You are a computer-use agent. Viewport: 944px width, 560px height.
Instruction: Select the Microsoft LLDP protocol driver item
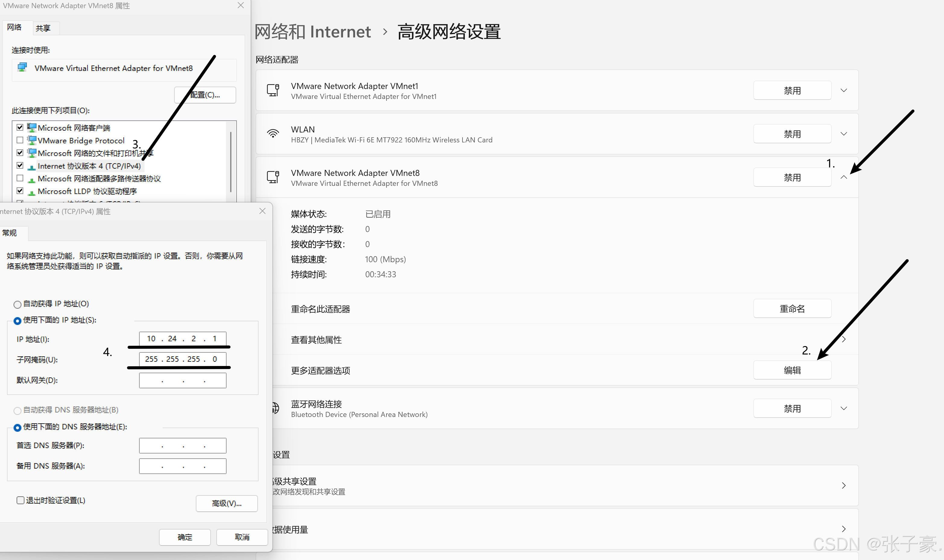(x=87, y=191)
